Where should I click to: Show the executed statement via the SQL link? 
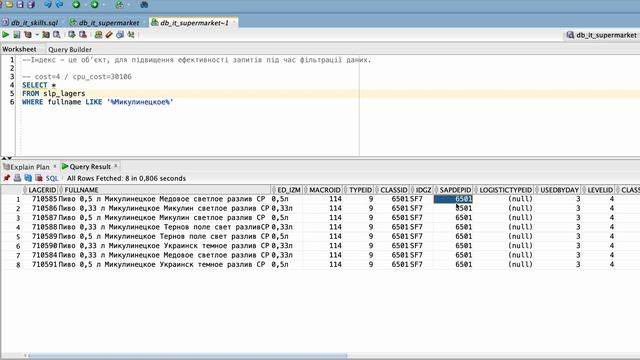click(52, 178)
